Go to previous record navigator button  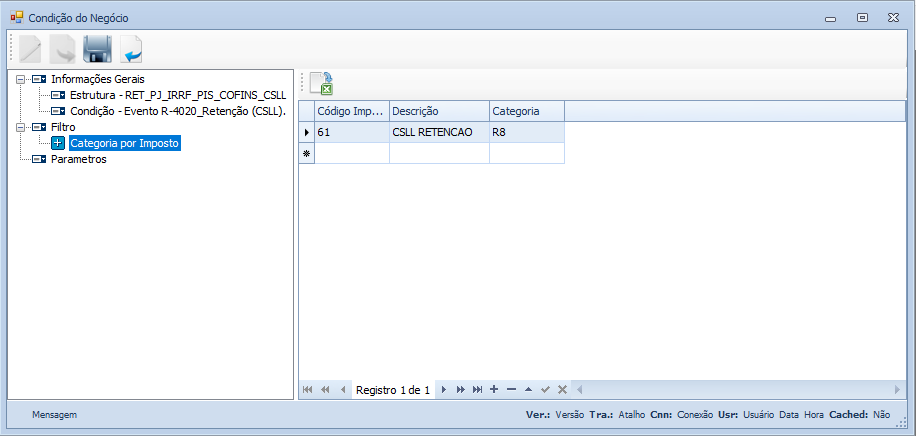click(343, 390)
